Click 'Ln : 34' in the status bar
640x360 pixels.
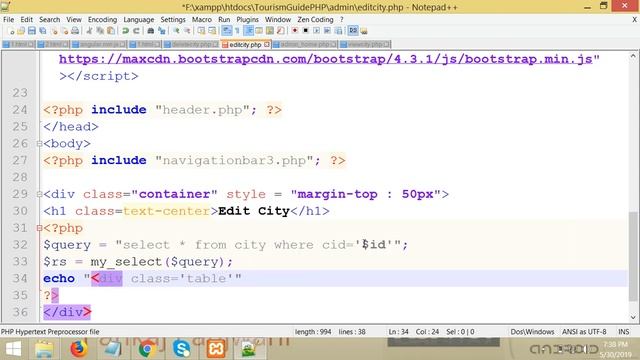[398, 332]
